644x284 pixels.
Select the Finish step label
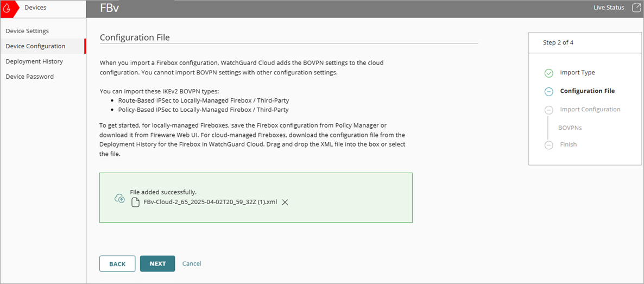tap(569, 144)
